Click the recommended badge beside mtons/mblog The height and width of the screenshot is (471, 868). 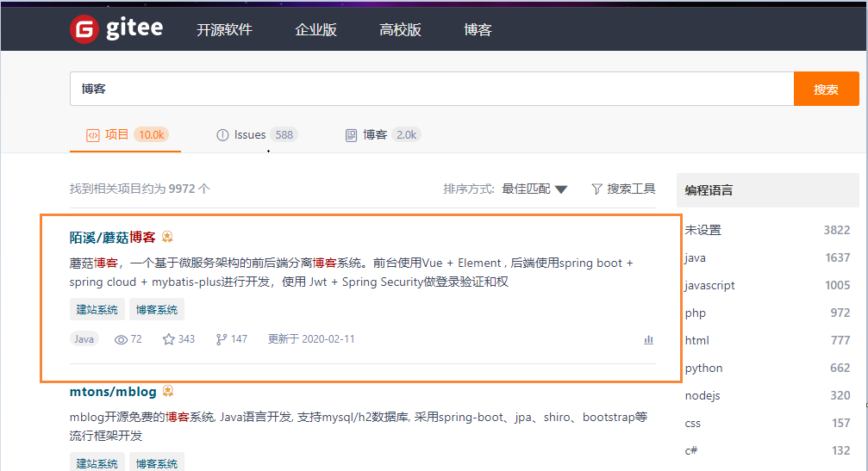coord(168,392)
